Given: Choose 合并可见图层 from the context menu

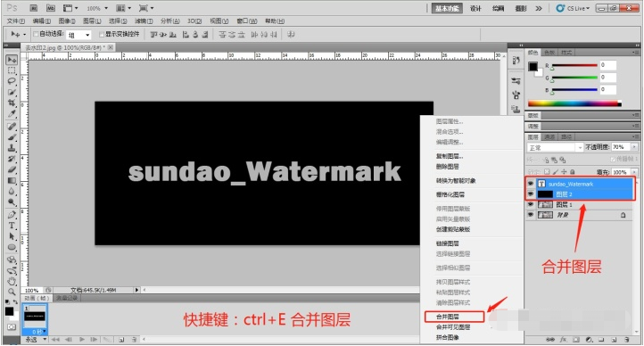Looking at the screenshot, I should point(453,327).
